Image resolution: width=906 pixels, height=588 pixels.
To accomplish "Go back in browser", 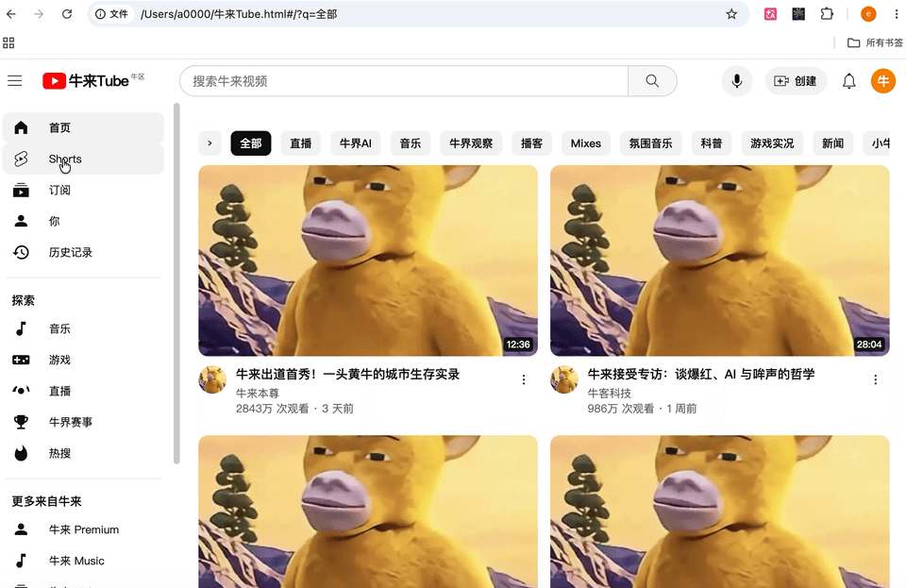I will click(11, 14).
